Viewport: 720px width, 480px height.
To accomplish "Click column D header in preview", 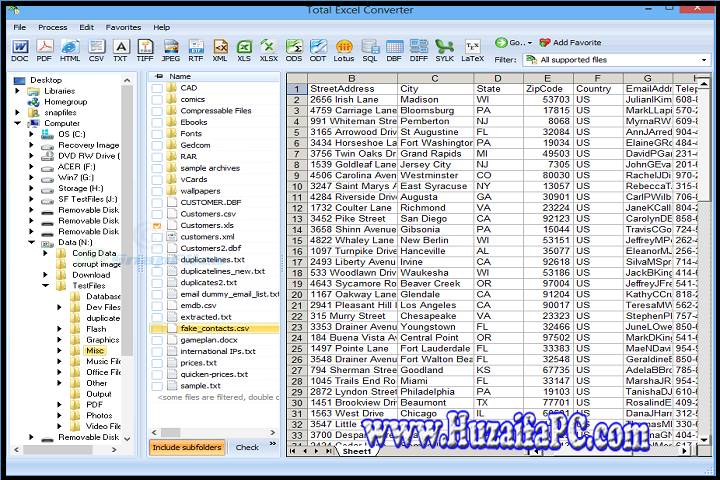I will [498, 78].
